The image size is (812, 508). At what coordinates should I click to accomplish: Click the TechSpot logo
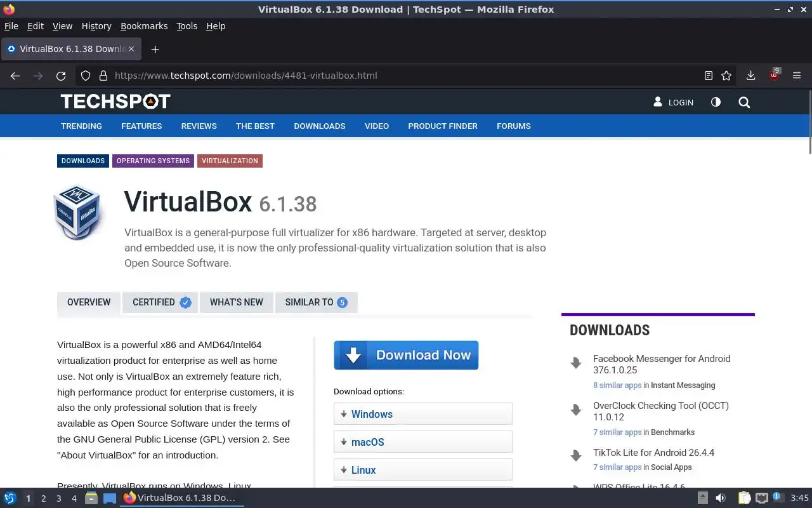point(115,102)
